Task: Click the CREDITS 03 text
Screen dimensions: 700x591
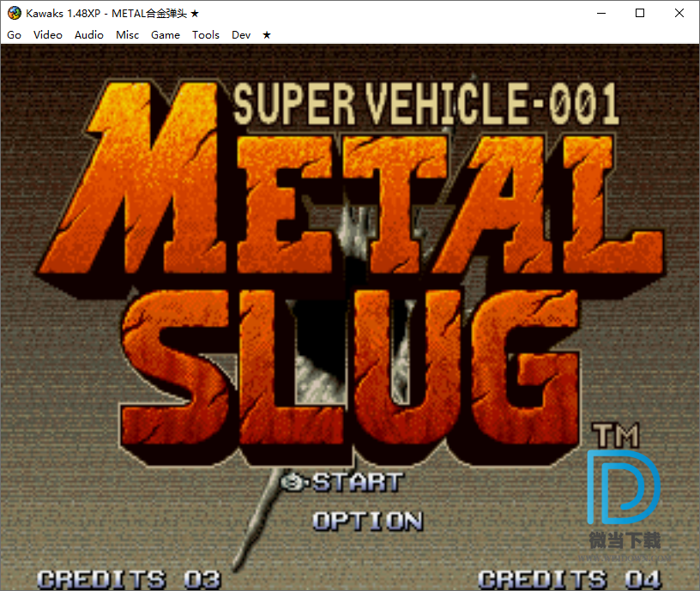Action: point(129,579)
